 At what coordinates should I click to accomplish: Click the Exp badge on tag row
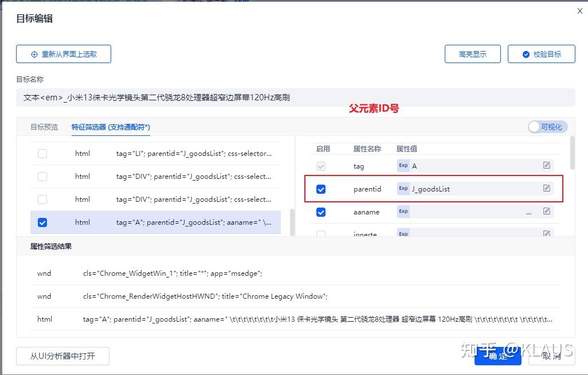click(404, 166)
